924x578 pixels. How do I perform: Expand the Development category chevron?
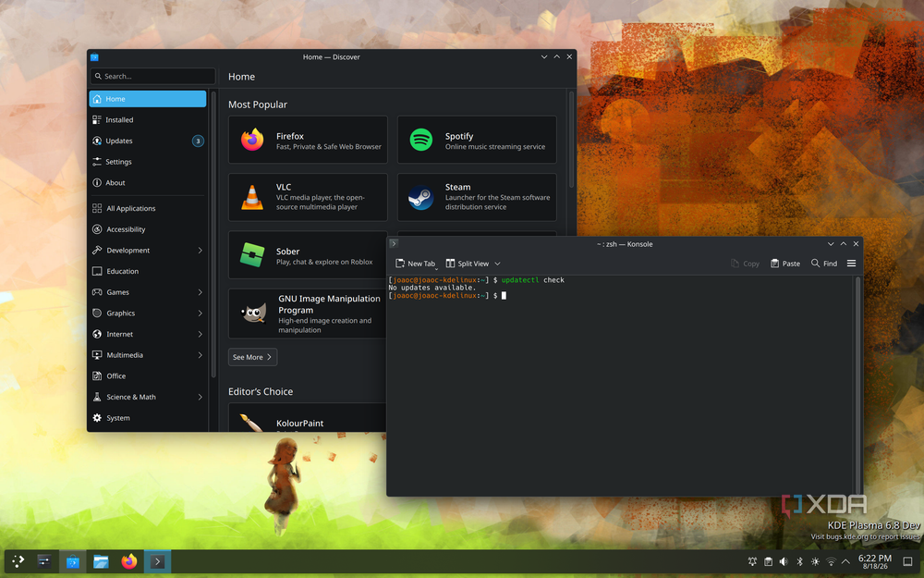(200, 250)
